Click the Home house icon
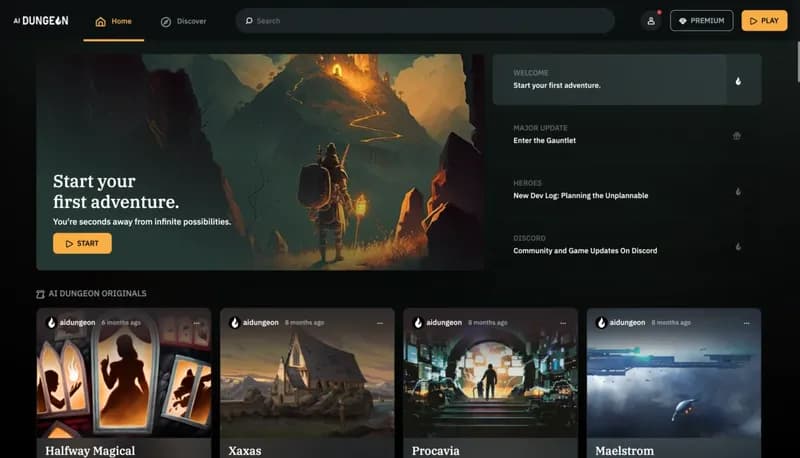800x458 pixels. 101,21
